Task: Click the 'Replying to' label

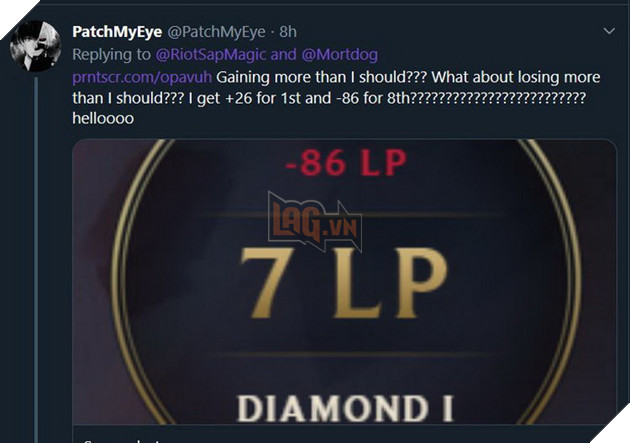Action: pos(112,55)
